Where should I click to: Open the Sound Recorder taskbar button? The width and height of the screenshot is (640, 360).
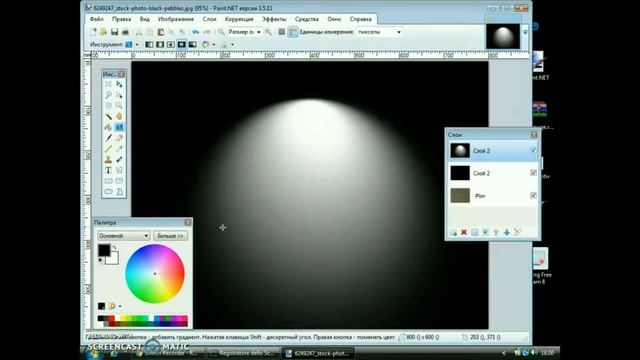coord(167,353)
